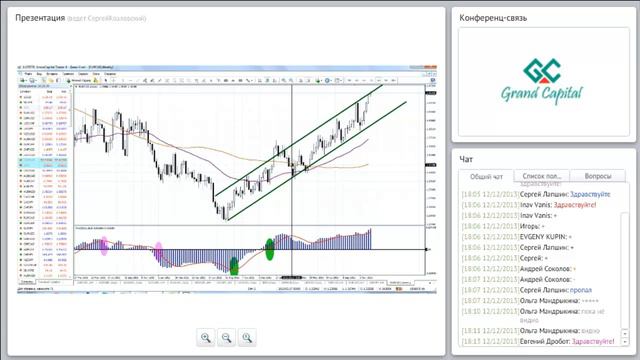
Task: Click the Новый ордер toolbar button
Action: tap(79, 80)
